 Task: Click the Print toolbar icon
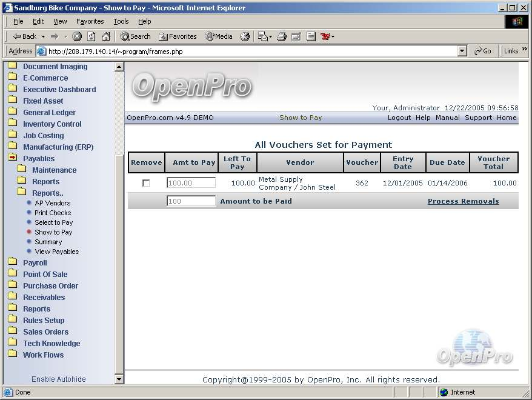(x=282, y=36)
